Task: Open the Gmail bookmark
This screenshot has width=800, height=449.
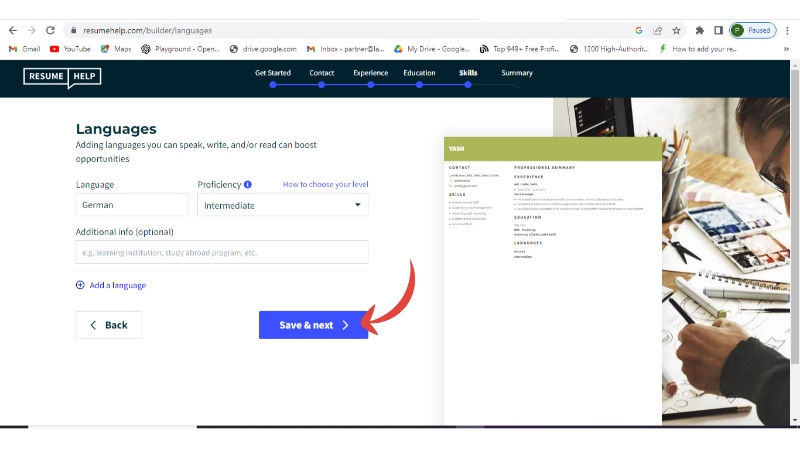Action: coord(24,48)
